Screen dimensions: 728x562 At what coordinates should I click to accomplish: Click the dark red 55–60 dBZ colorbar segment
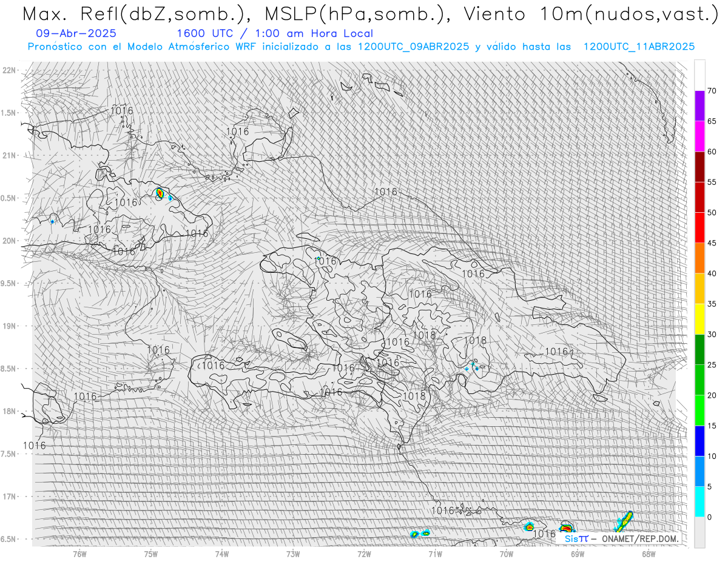click(699, 167)
